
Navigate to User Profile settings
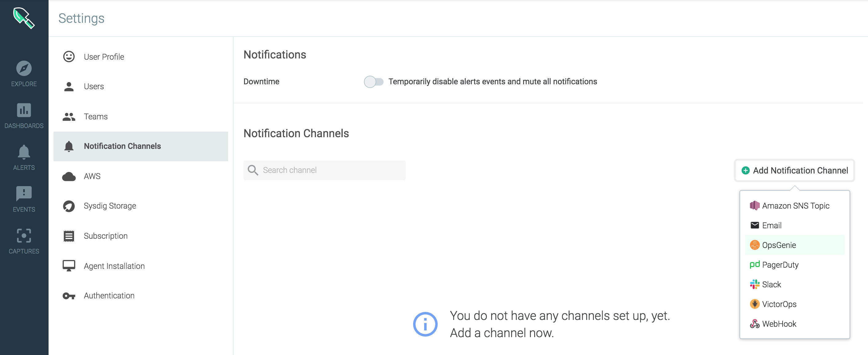point(104,56)
